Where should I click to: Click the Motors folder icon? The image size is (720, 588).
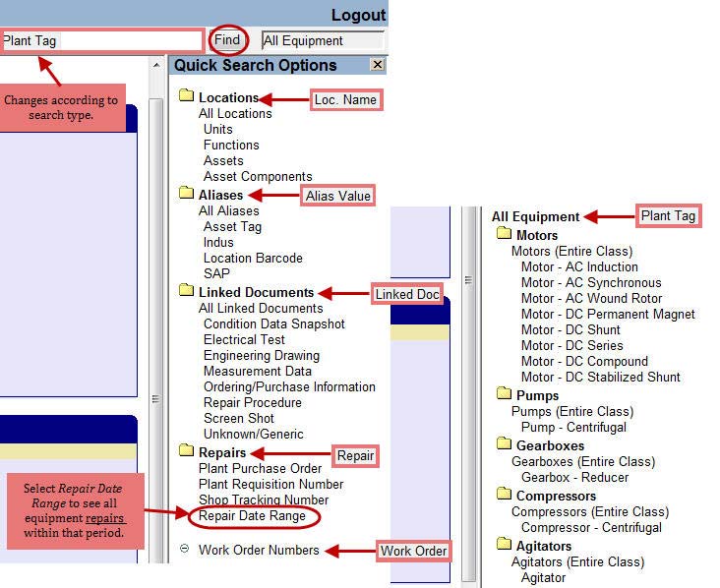504,235
